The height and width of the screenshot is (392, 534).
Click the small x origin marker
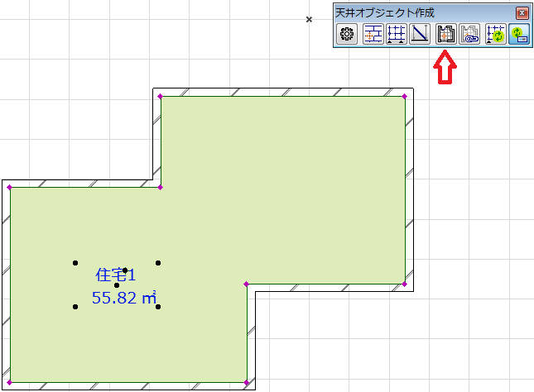click(x=310, y=18)
